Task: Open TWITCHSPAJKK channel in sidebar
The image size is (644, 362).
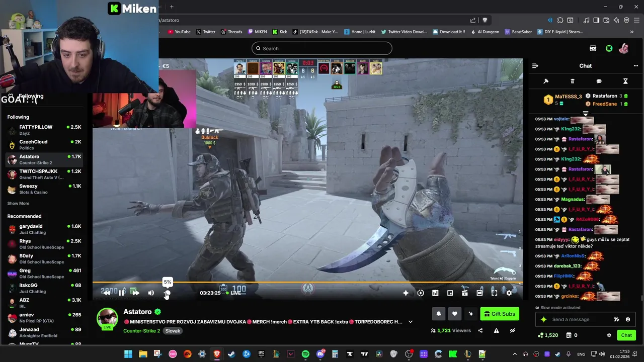Action: (x=44, y=174)
